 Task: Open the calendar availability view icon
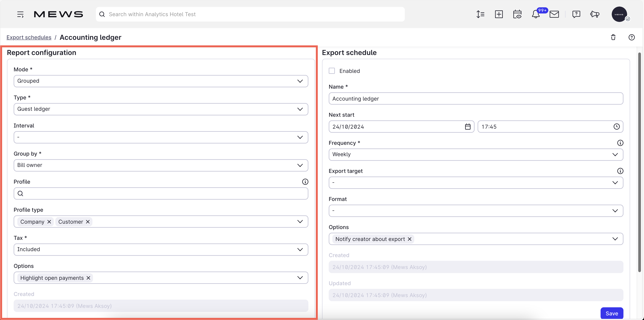click(x=517, y=14)
